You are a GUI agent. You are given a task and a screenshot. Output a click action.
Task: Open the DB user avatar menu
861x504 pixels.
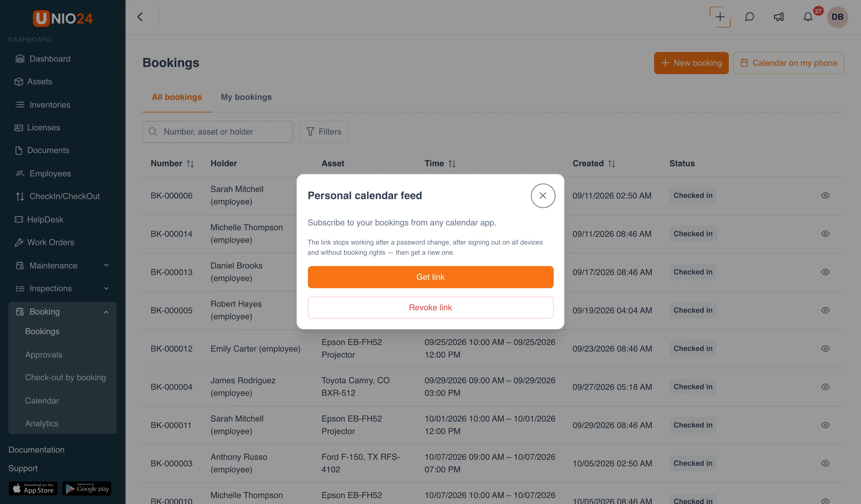click(837, 17)
